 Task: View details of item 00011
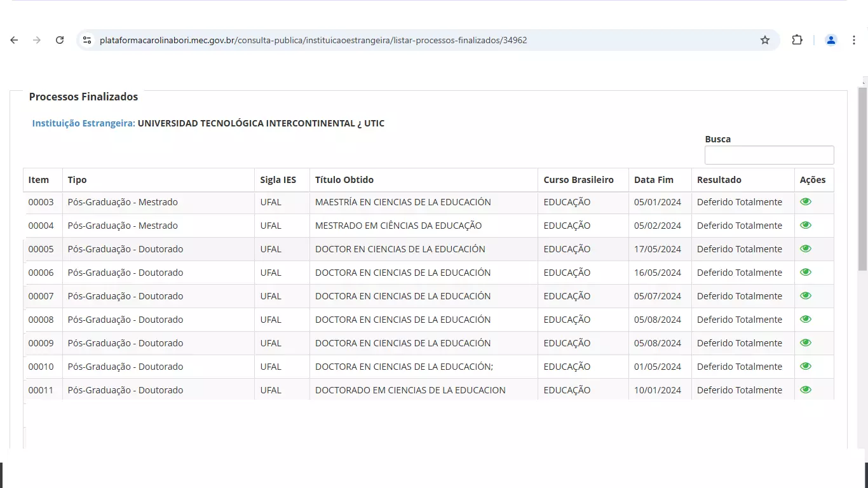coord(806,390)
